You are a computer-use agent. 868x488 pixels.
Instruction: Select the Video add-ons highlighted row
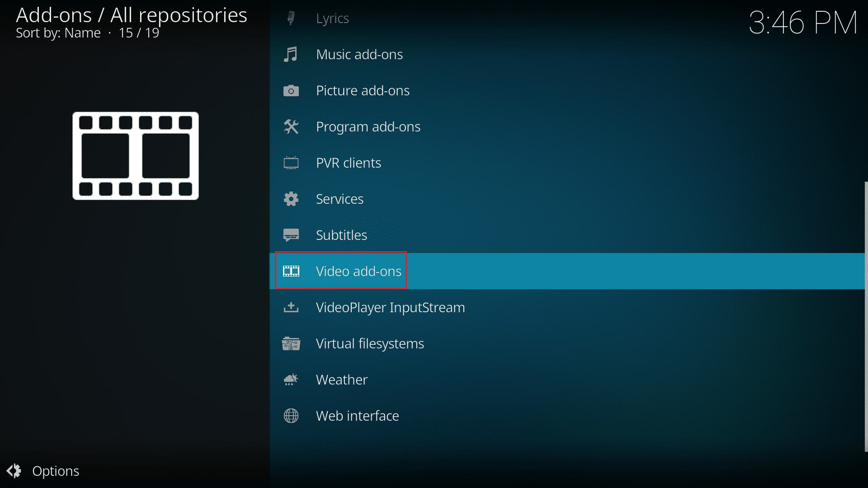359,271
